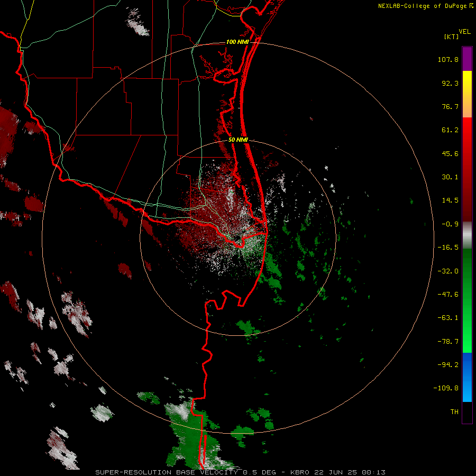Click the 107.8 velocity scale value

[448, 59]
